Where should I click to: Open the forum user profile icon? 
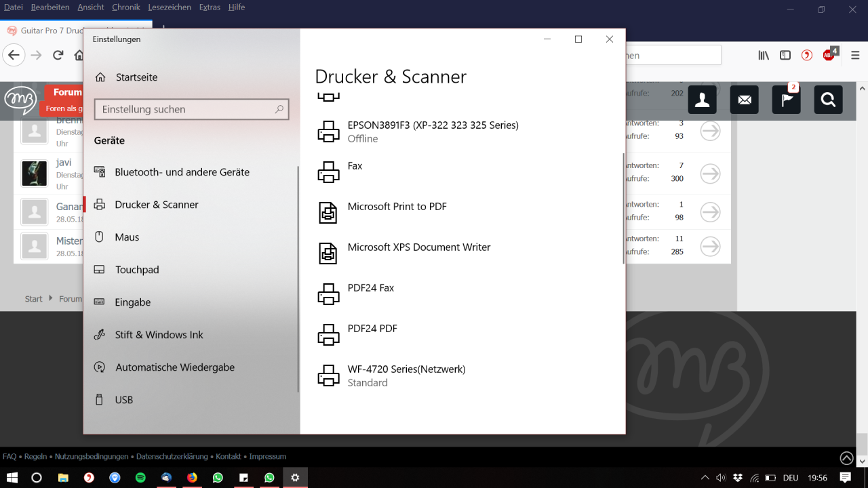pyautogui.click(x=702, y=100)
